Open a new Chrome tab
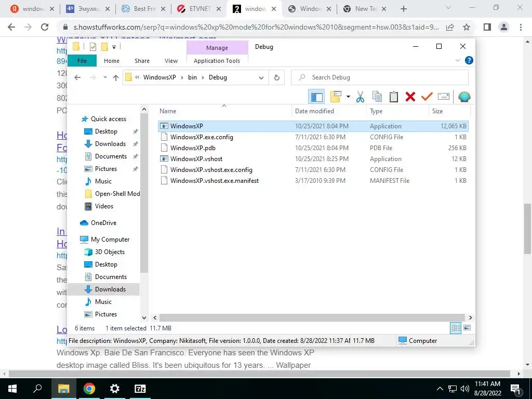The image size is (532, 399). (x=403, y=9)
